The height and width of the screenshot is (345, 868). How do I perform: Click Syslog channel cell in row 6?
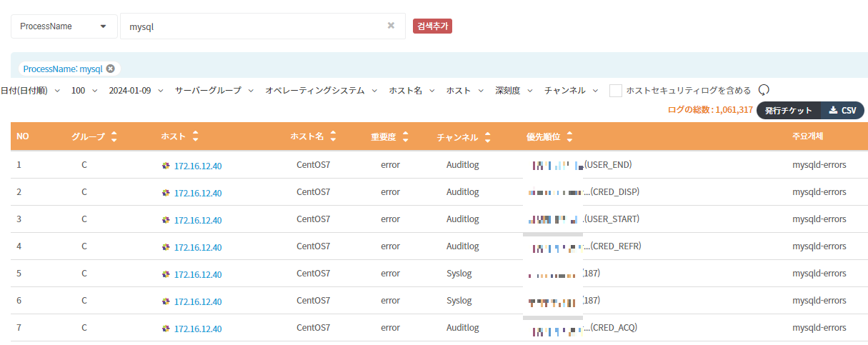459,301
